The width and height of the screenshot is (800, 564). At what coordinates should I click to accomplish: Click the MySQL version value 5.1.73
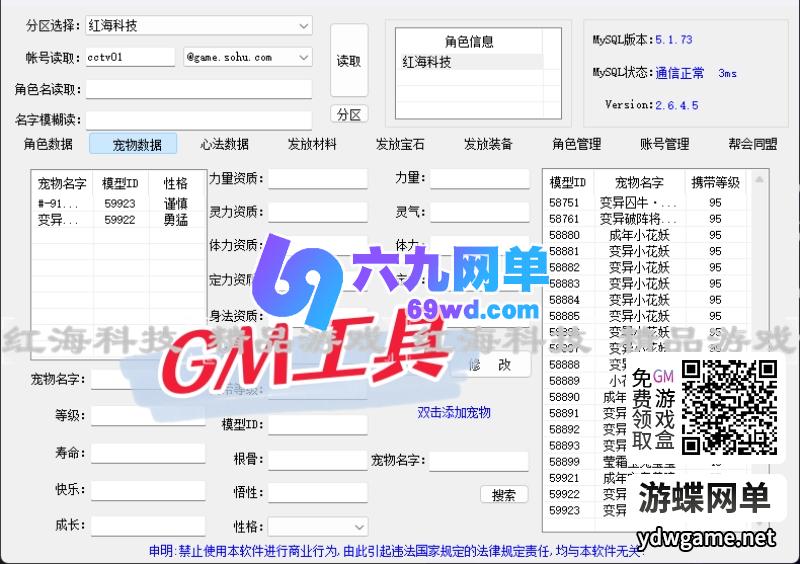coord(674,40)
